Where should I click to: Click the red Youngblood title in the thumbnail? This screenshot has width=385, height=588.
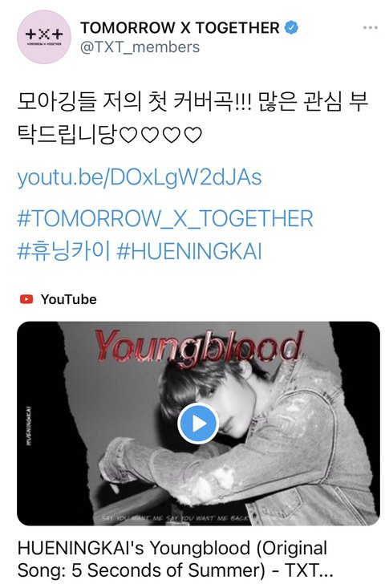coord(198,347)
